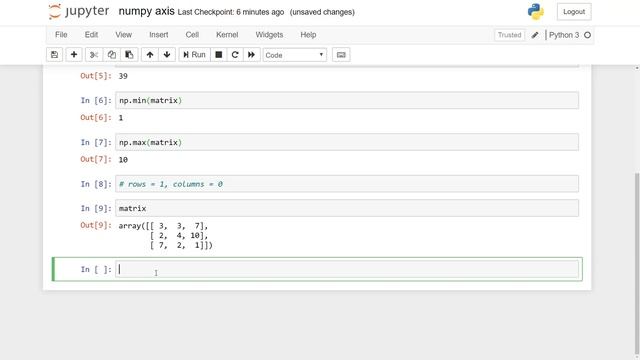Click the Jupyter logo
Viewport: 640px width, 360px height.
click(x=79, y=11)
